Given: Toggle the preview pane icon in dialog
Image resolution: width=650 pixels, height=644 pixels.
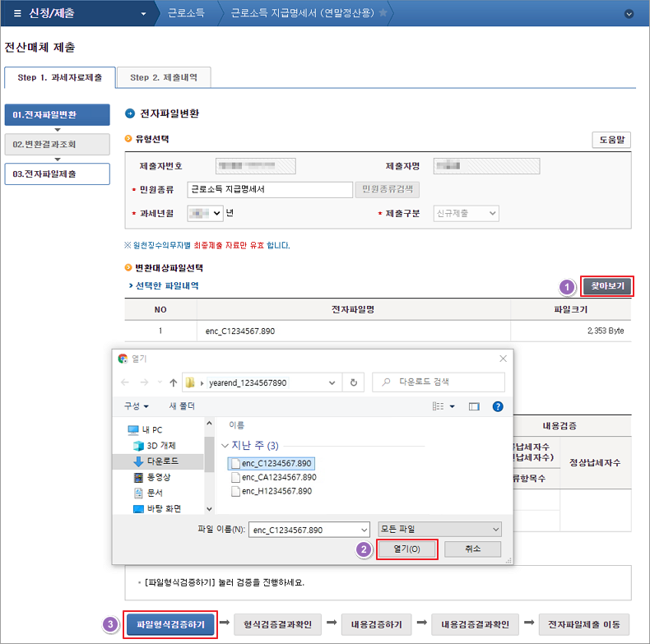Looking at the screenshot, I should pyautogui.click(x=473, y=406).
